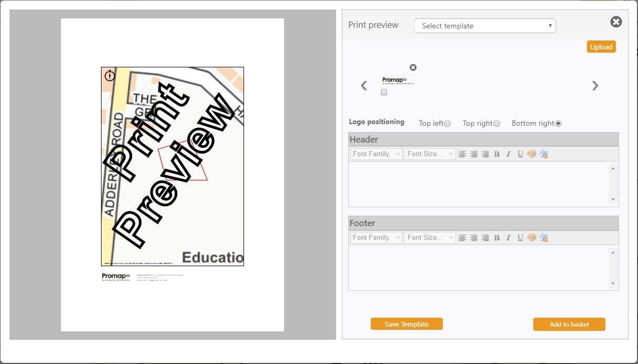Image resolution: width=638 pixels, height=364 pixels.
Task: Open the Footer Font Size dropdown
Action: [x=430, y=238]
